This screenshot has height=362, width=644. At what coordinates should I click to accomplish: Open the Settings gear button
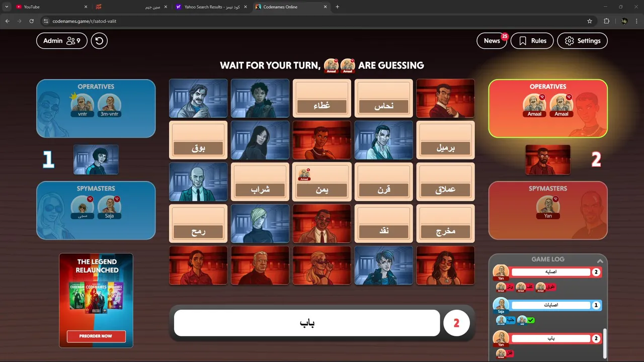point(583,41)
